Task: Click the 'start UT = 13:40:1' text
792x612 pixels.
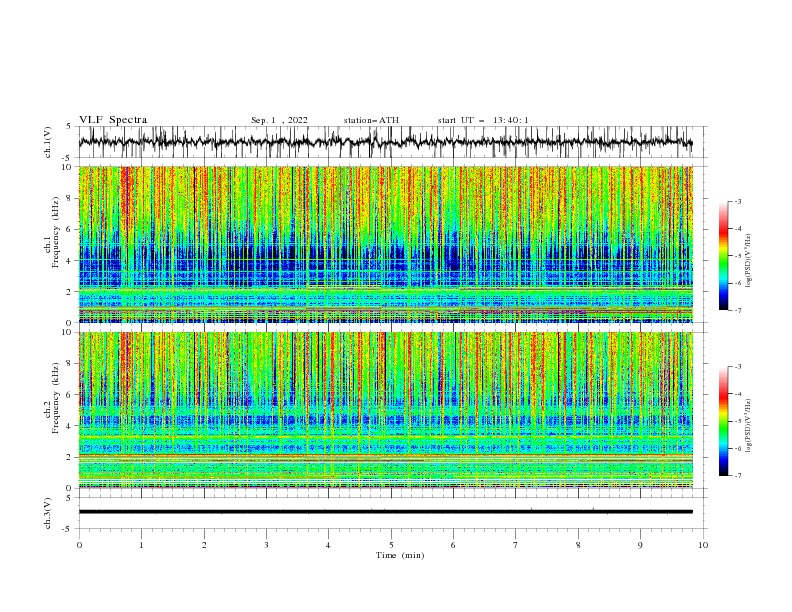Action: tap(483, 120)
